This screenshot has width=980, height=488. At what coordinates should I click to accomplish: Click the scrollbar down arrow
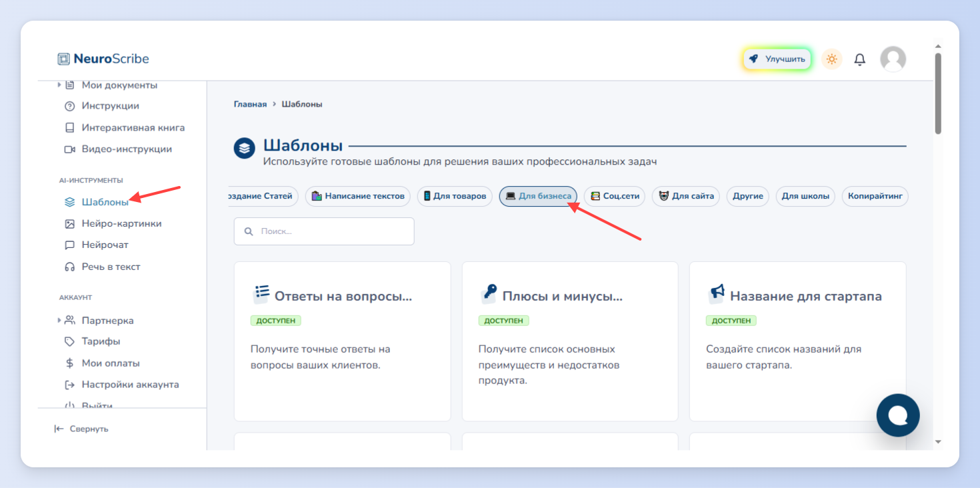coord(938,441)
